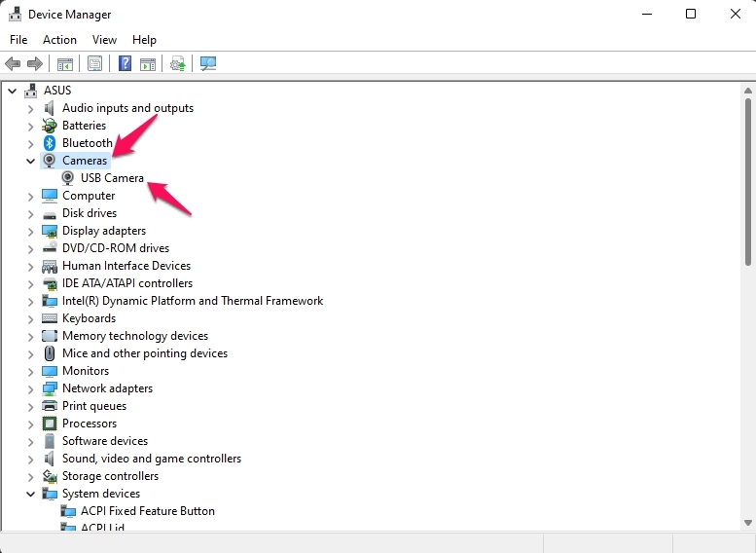Click the Back arrow in the toolbar
The image size is (756, 553).
tap(13, 64)
